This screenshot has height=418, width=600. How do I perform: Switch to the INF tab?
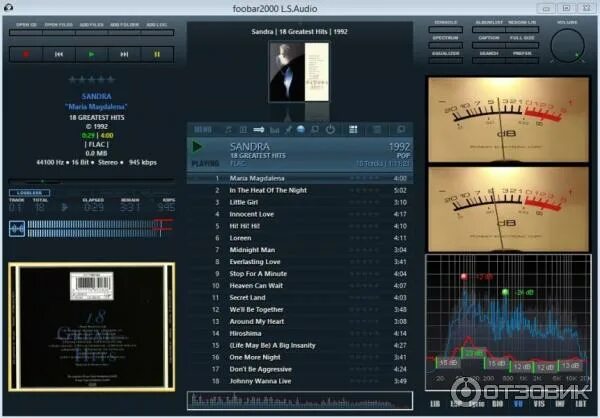click(x=560, y=404)
